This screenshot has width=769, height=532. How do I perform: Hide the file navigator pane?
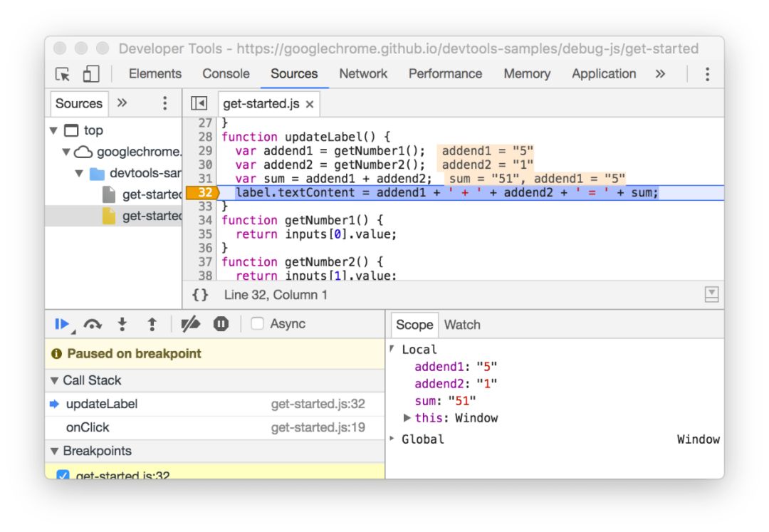[x=199, y=103]
